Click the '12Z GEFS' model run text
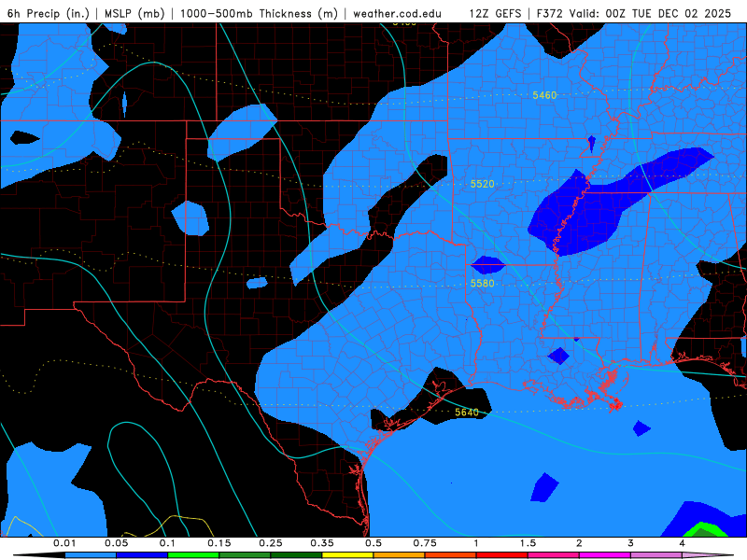 [x=496, y=13]
